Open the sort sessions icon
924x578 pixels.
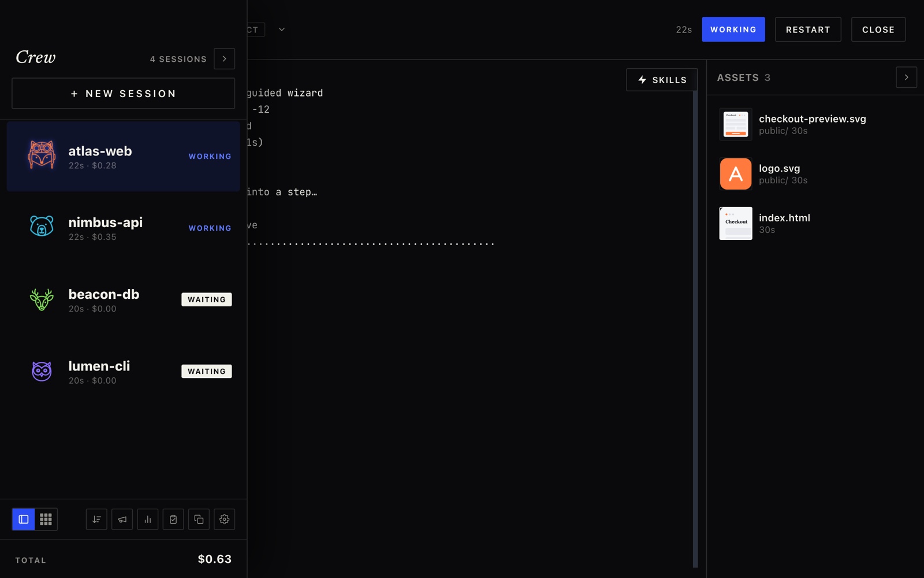coord(96,519)
